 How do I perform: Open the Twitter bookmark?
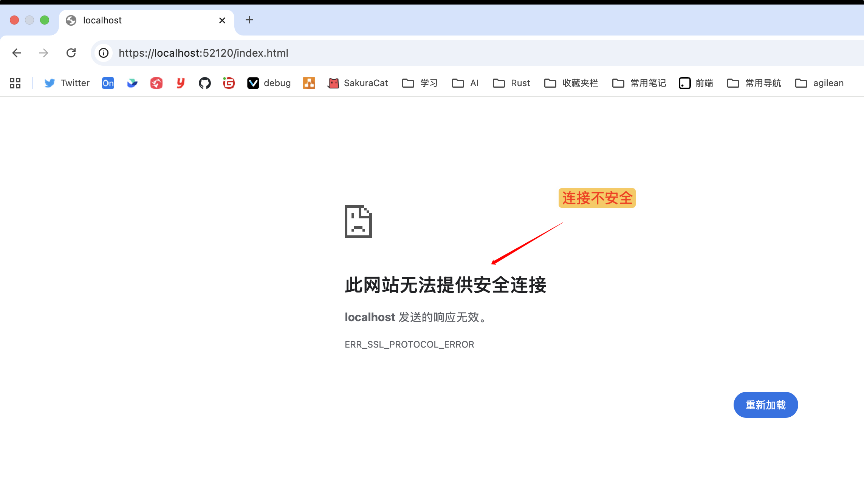click(67, 83)
